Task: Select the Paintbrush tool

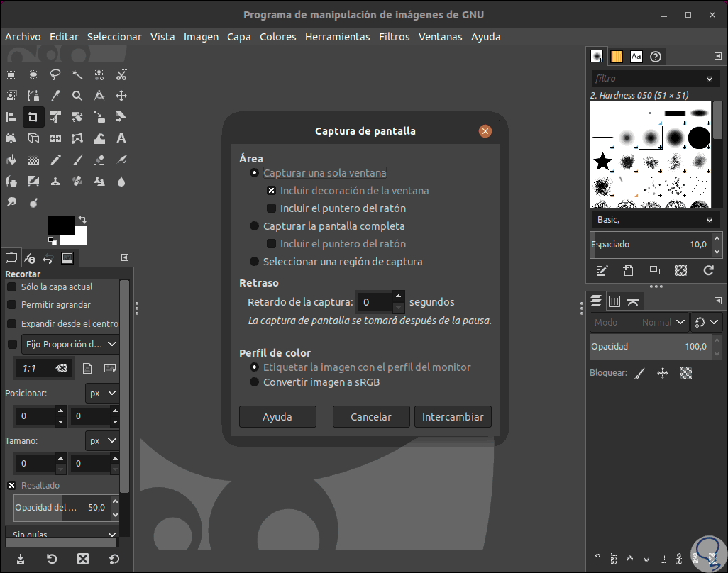Action: [x=77, y=160]
